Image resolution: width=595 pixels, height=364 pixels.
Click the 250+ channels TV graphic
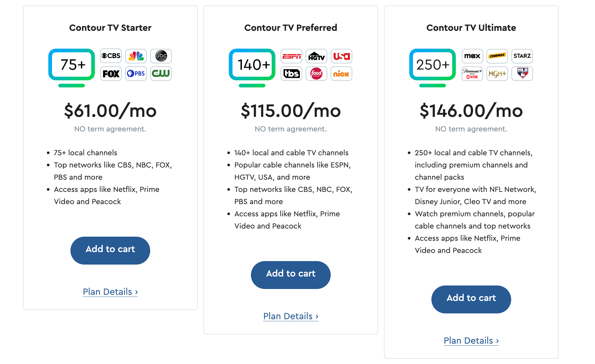[433, 65]
